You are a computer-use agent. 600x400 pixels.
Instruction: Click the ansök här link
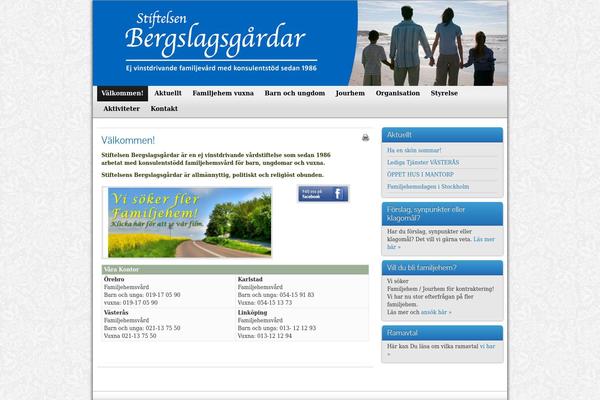click(436, 312)
